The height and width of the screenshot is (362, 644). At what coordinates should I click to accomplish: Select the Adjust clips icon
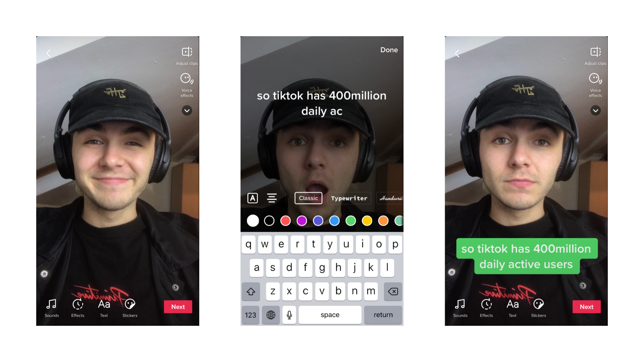click(x=186, y=52)
